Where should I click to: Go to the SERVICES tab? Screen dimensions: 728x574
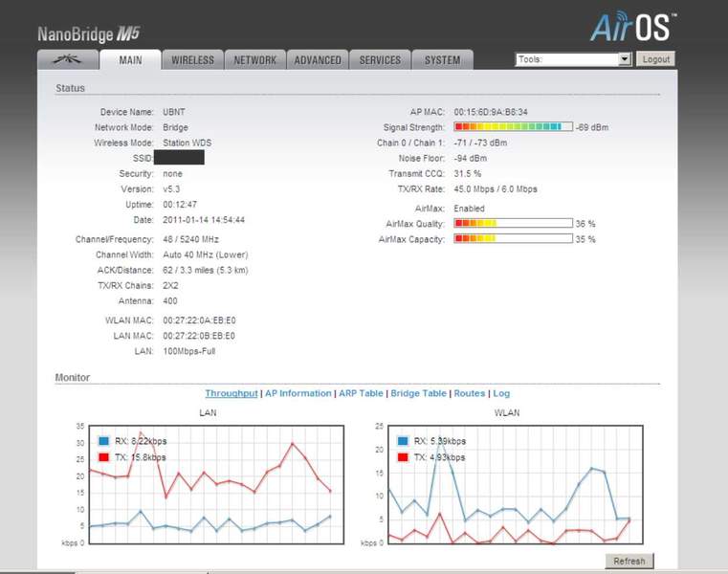pos(380,60)
